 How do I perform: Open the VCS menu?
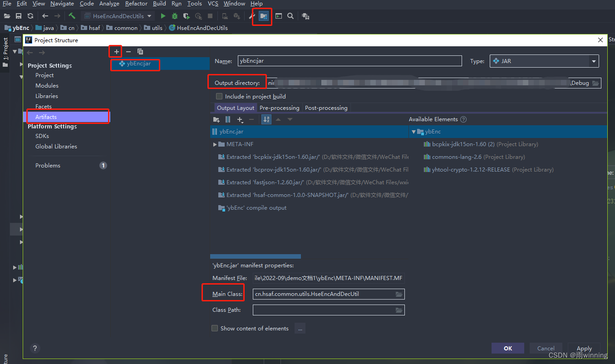[213, 4]
